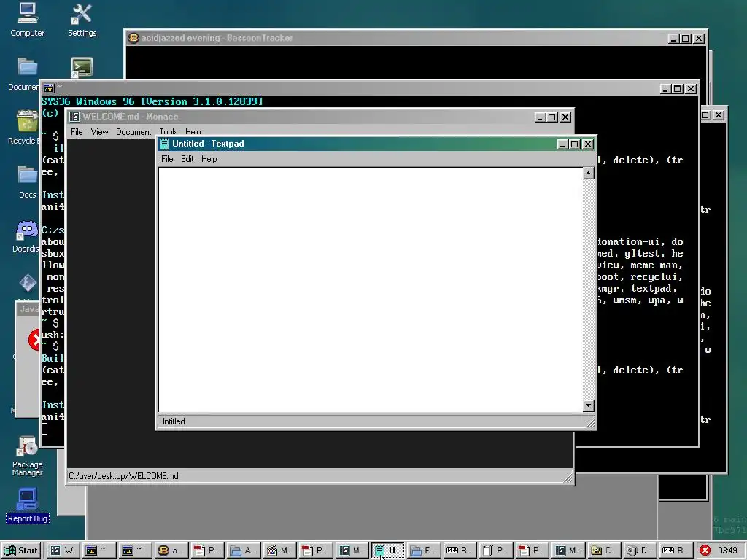
Task: Maximize the Textpad window
Action: click(x=575, y=144)
